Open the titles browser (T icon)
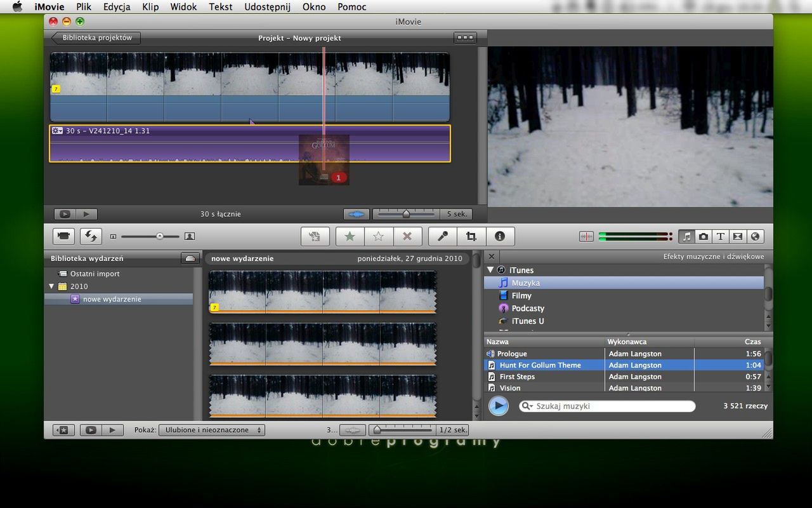Image resolution: width=812 pixels, height=508 pixels. (x=721, y=236)
